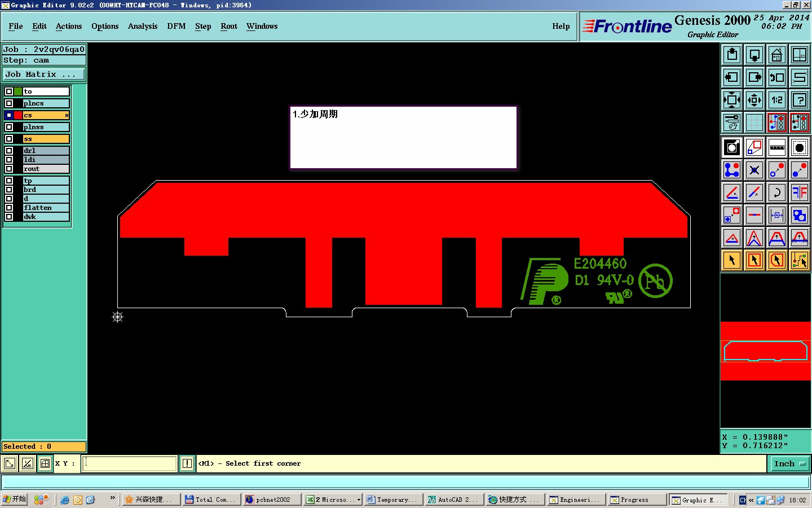812x508 pixels.
Task: Click the note text box '1.少加周期'
Action: (403, 137)
